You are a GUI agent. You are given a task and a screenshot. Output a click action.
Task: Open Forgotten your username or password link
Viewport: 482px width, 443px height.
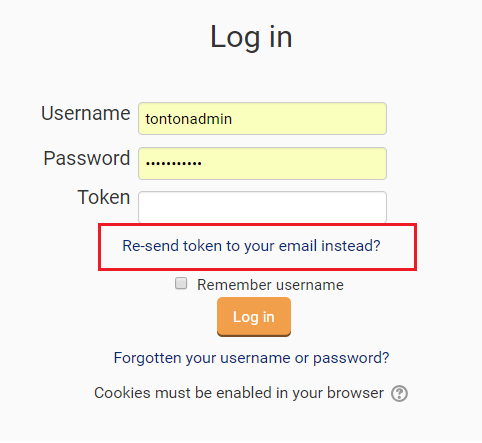coord(251,358)
